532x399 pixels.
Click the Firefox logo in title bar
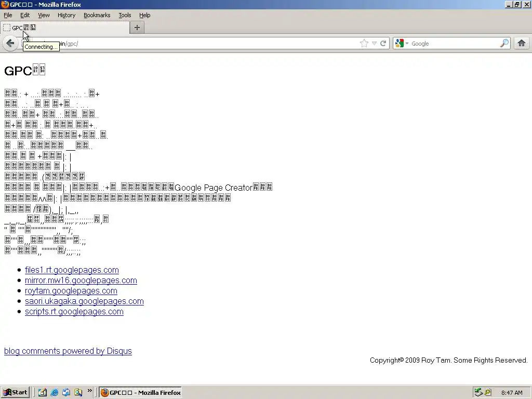click(x=5, y=4)
